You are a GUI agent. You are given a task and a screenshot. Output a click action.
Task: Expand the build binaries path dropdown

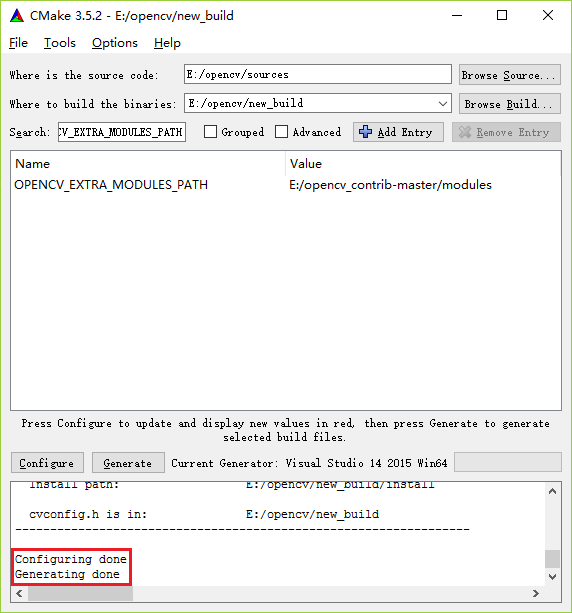click(443, 104)
